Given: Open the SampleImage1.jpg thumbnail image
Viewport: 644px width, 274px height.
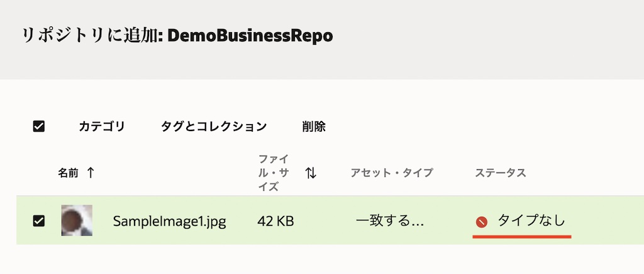Looking at the screenshot, I should (77, 220).
